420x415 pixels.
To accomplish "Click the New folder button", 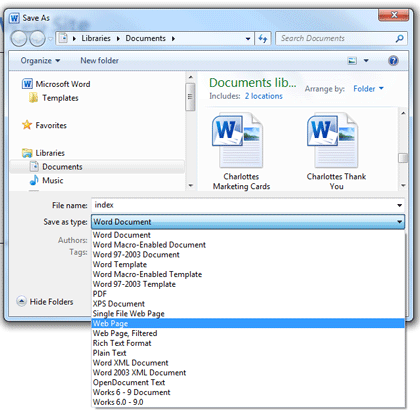I will 99,61.
